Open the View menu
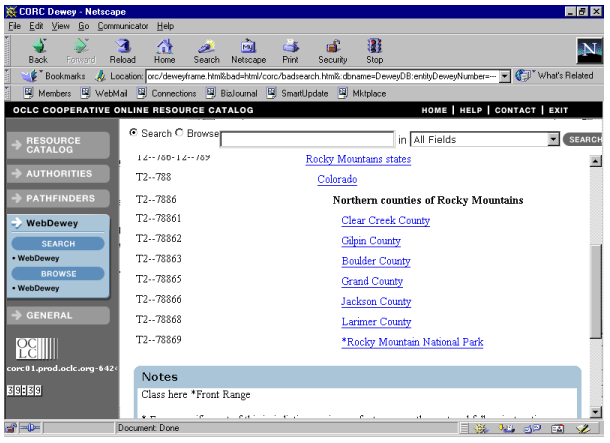 [x=61, y=26]
